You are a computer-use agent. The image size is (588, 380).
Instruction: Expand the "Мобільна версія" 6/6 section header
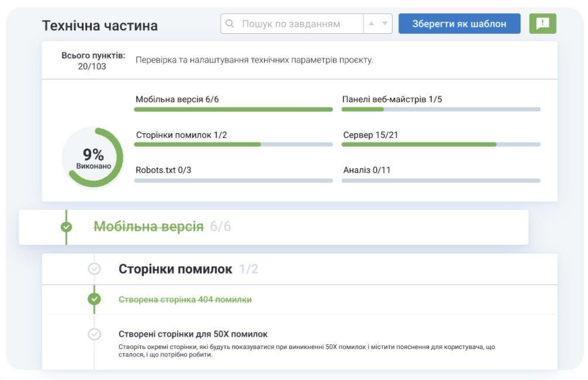(x=273, y=227)
